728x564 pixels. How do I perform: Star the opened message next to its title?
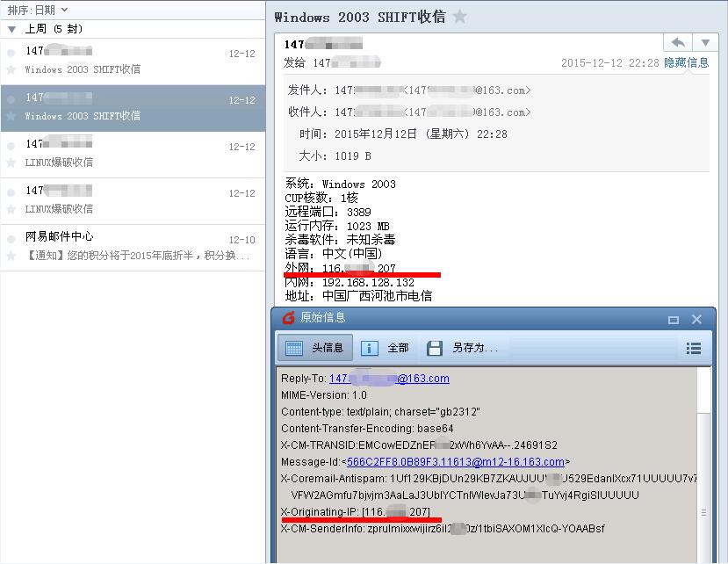[x=459, y=18]
